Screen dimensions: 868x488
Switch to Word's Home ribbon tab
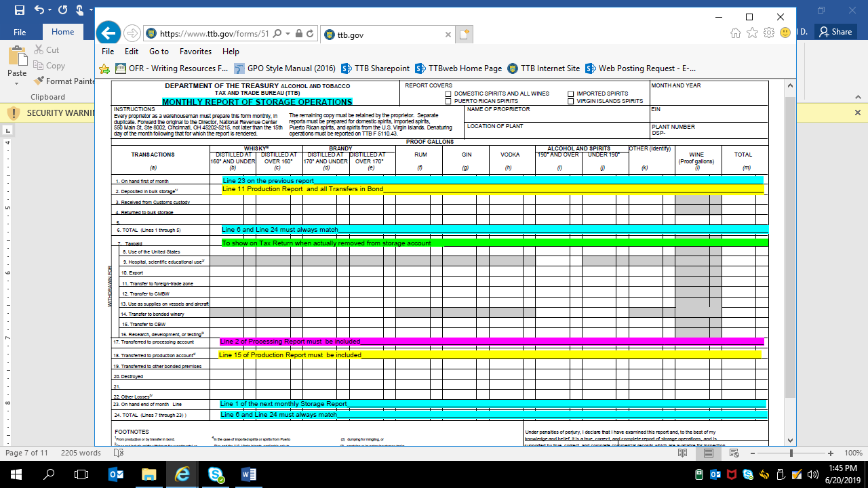(x=62, y=32)
